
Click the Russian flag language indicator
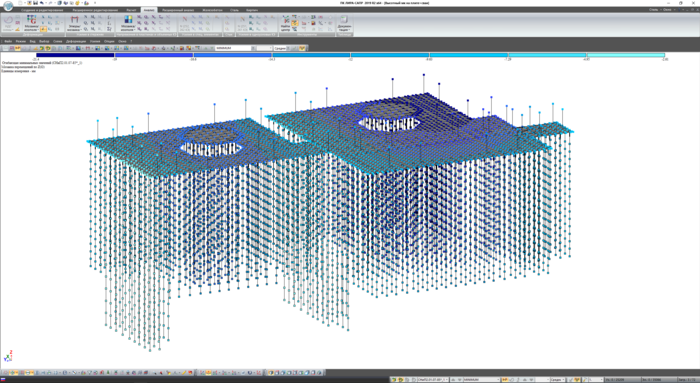click(x=3, y=380)
